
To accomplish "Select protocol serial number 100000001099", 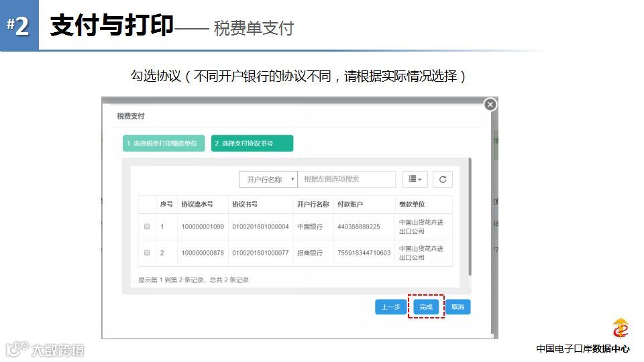I will coord(203,227).
